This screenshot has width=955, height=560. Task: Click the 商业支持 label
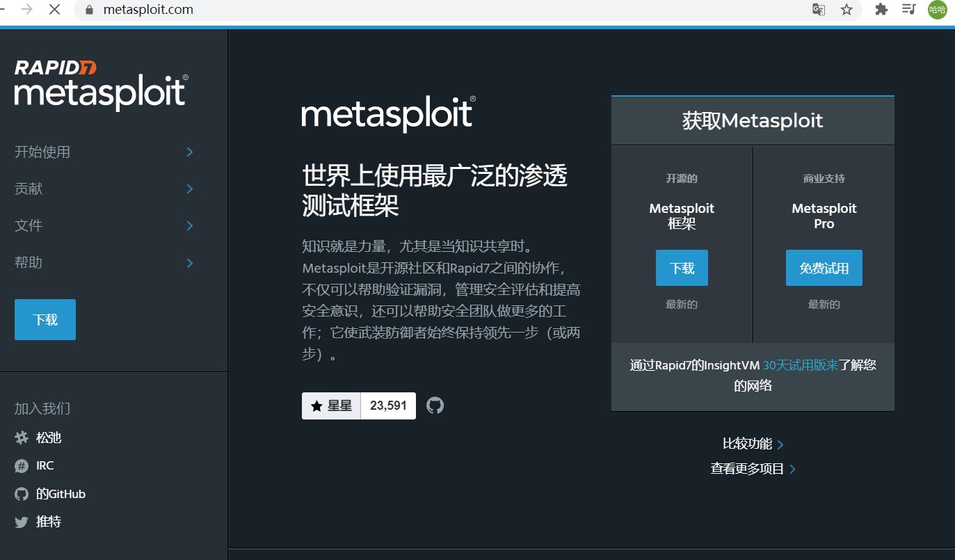[x=824, y=179]
